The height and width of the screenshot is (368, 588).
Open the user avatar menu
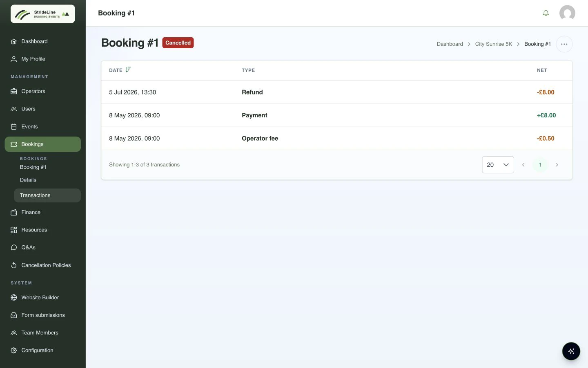click(x=567, y=13)
